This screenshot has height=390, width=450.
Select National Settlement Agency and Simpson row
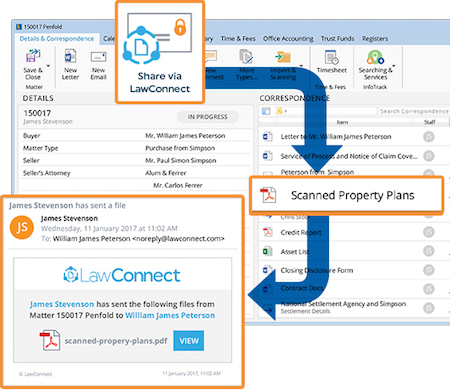coord(354,307)
